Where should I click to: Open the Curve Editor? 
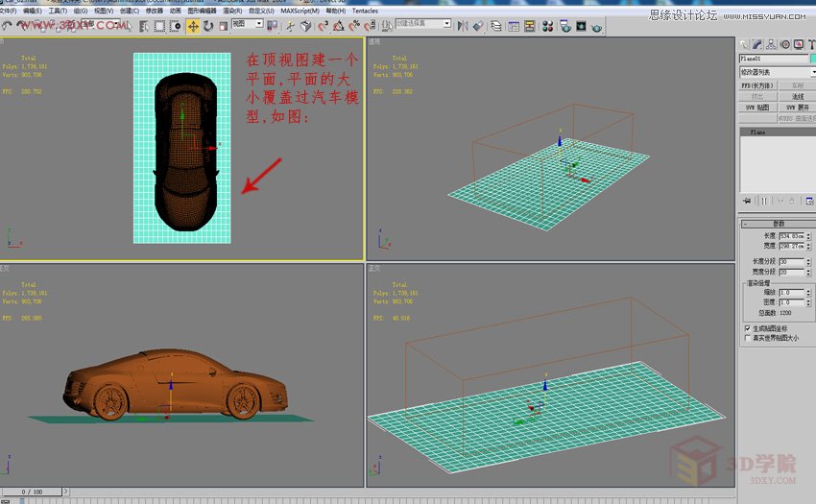point(514,26)
